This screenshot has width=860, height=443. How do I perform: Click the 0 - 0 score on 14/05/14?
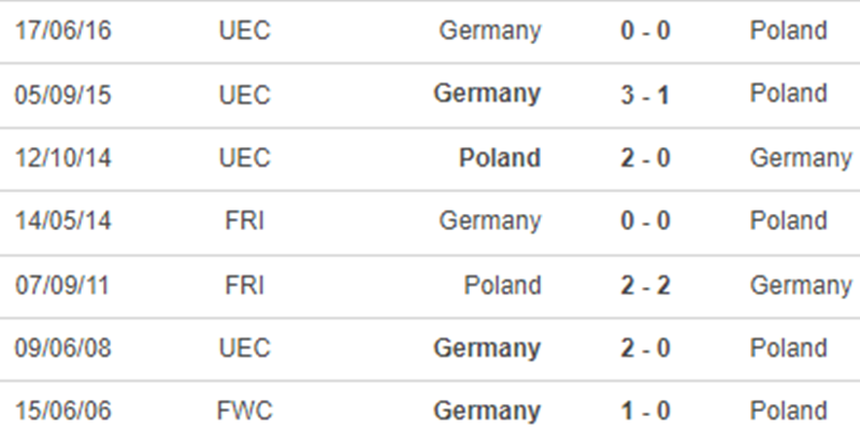tap(645, 221)
